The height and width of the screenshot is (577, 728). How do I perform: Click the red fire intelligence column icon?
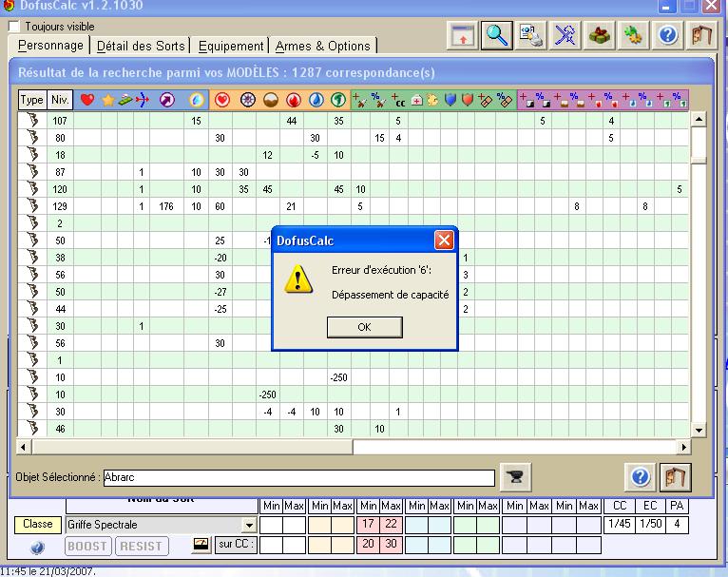click(x=294, y=100)
